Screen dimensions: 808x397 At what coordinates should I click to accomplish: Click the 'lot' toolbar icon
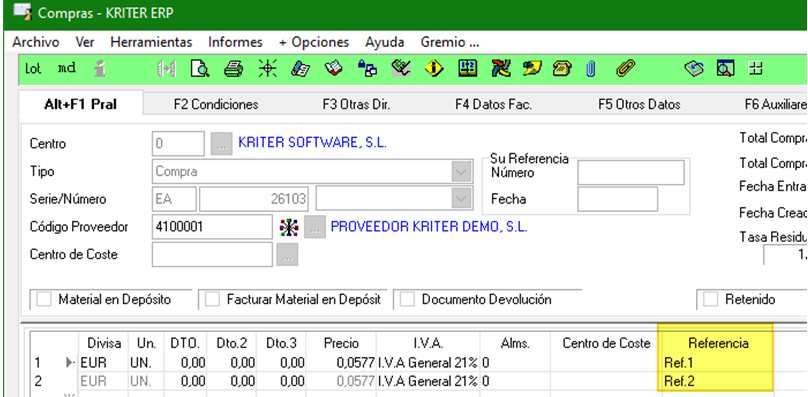(33, 69)
